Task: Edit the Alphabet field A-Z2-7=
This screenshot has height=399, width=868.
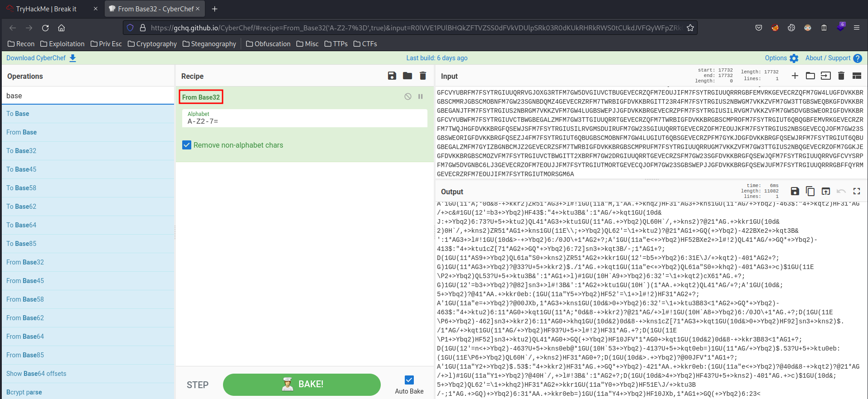Action: coord(305,118)
